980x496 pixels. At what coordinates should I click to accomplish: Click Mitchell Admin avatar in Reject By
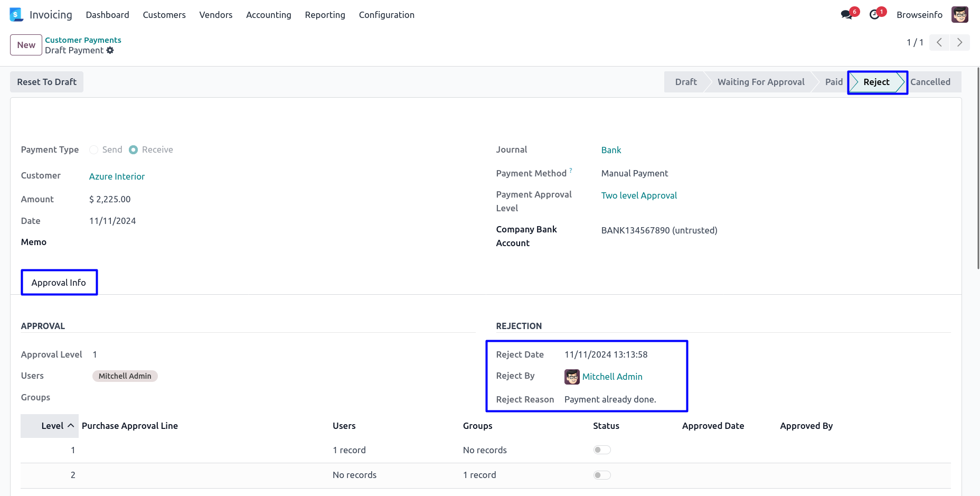[x=572, y=377]
